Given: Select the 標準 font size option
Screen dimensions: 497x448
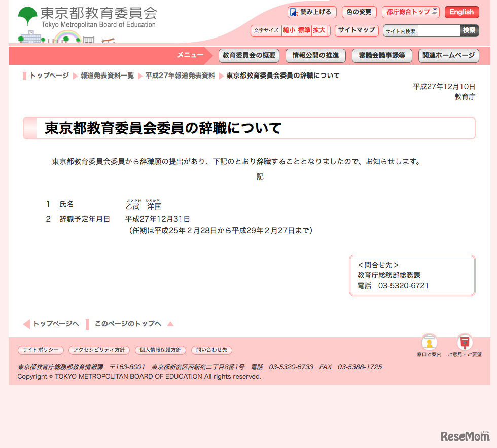Looking at the screenshot, I should pyautogui.click(x=303, y=30).
